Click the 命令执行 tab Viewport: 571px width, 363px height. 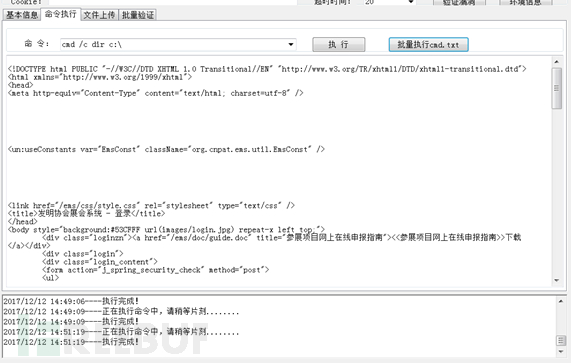[60, 14]
